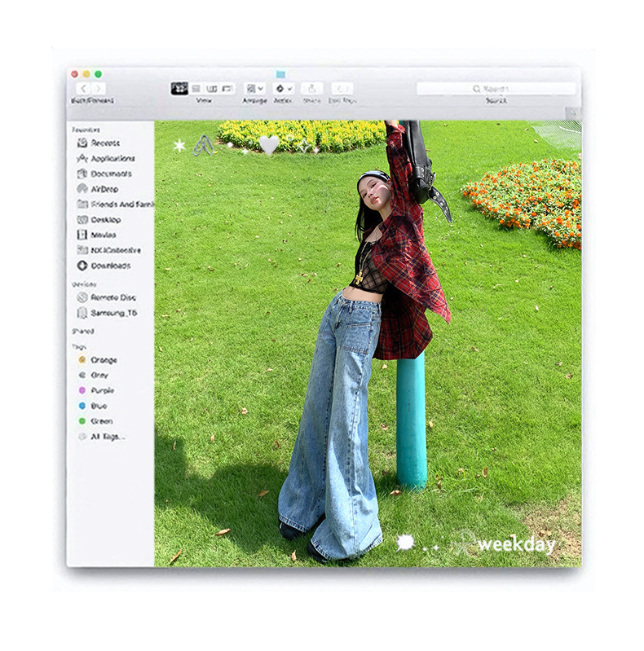Click the Edit Tags toolbar button
Viewport: 644px width, 651px height.
[342, 88]
